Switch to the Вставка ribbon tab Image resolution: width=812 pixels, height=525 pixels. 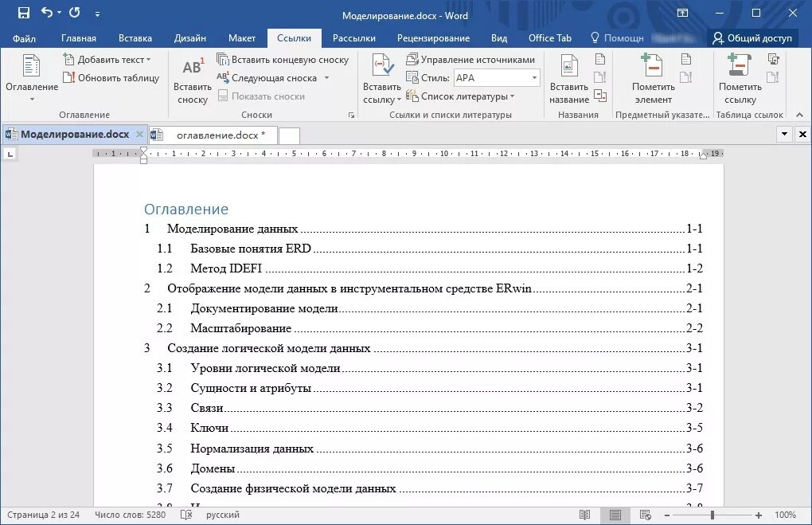(135, 38)
